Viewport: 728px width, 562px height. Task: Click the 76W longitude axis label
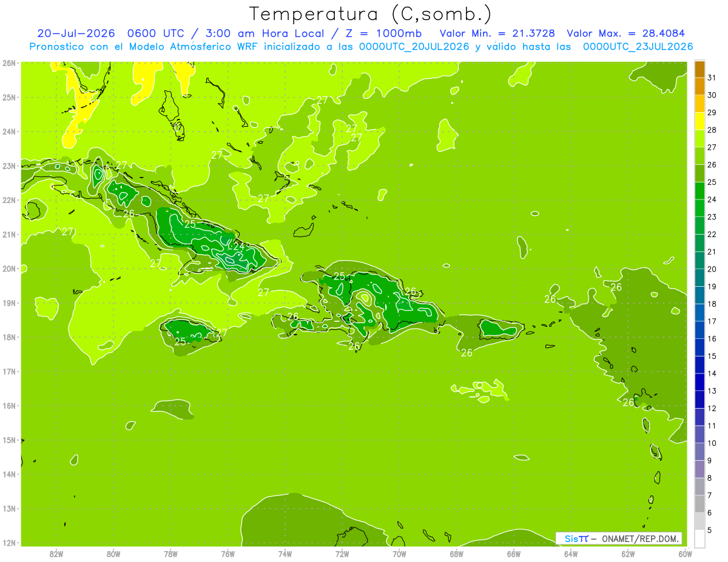click(228, 554)
